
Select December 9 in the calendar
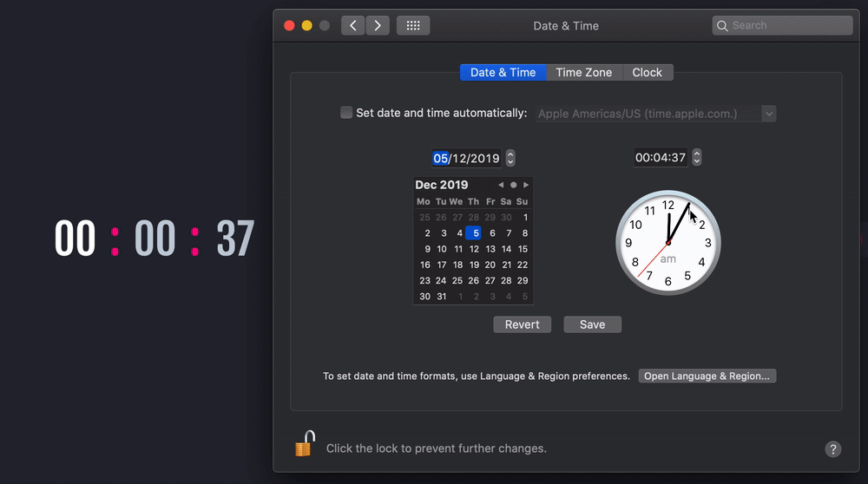click(427, 249)
